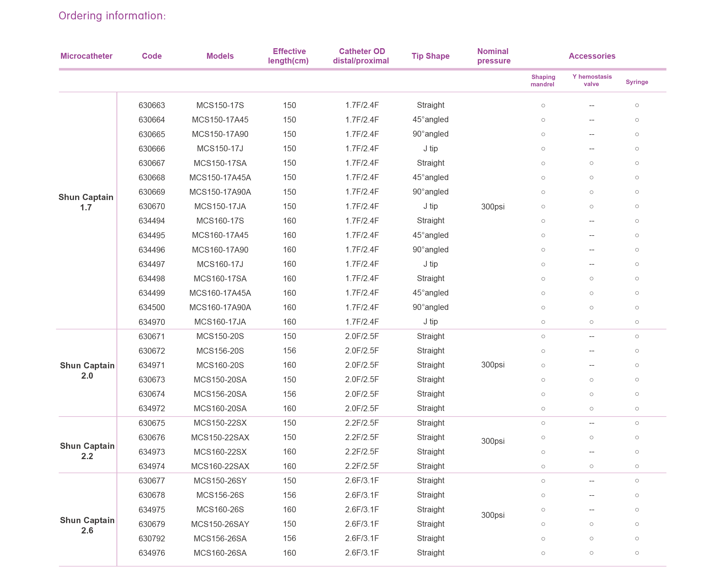
Task: Click the Ordering information heading
Action: (112, 16)
